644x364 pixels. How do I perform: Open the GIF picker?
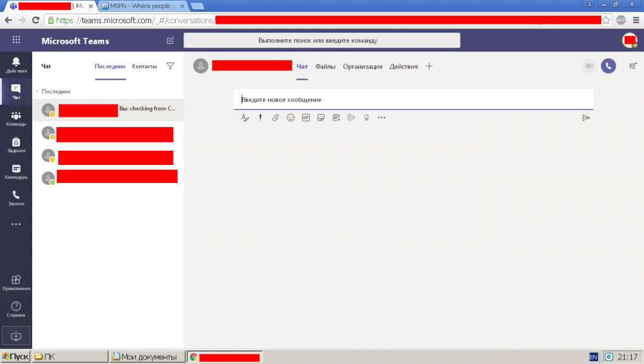coord(305,117)
